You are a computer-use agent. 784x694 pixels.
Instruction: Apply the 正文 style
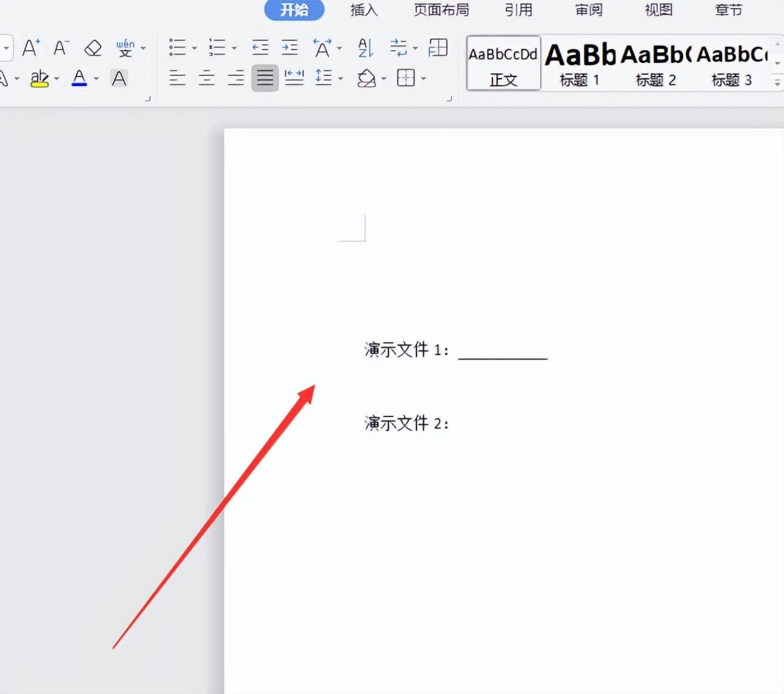pyautogui.click(x=503, y=63)
